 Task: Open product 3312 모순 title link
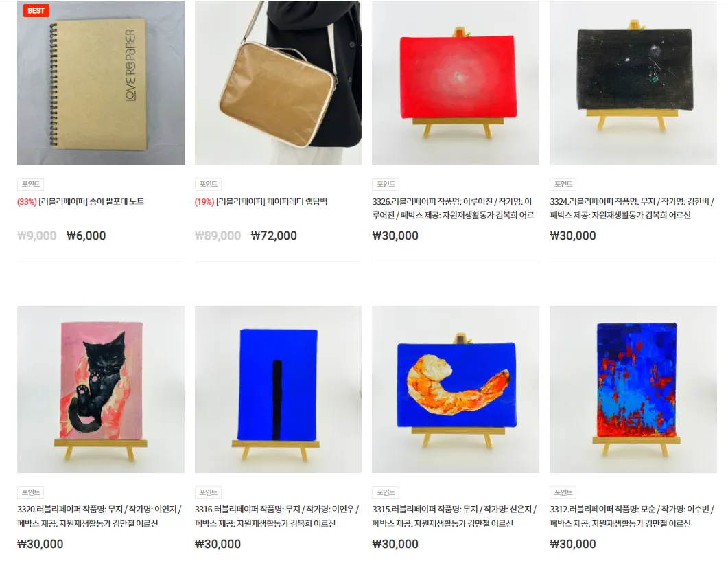(x=632, y=516)
